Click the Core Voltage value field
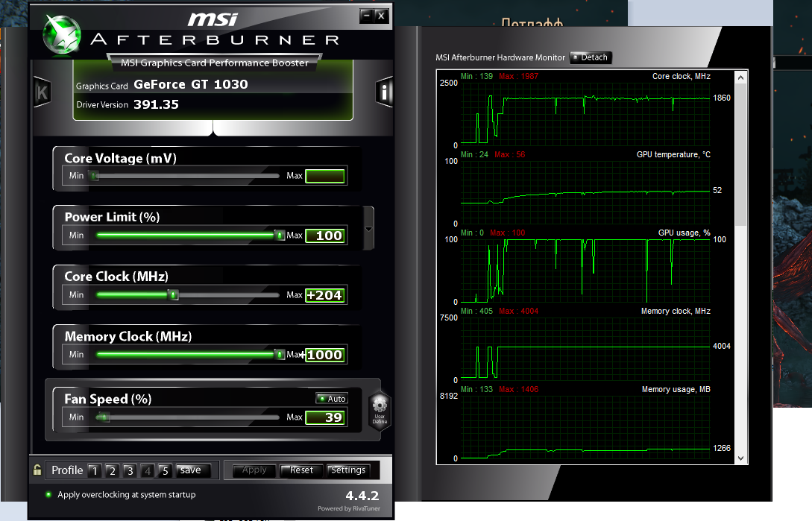Image resolution: width=812 pixels, height=521 pixels. pyautogui.click(x=324, y=176)
